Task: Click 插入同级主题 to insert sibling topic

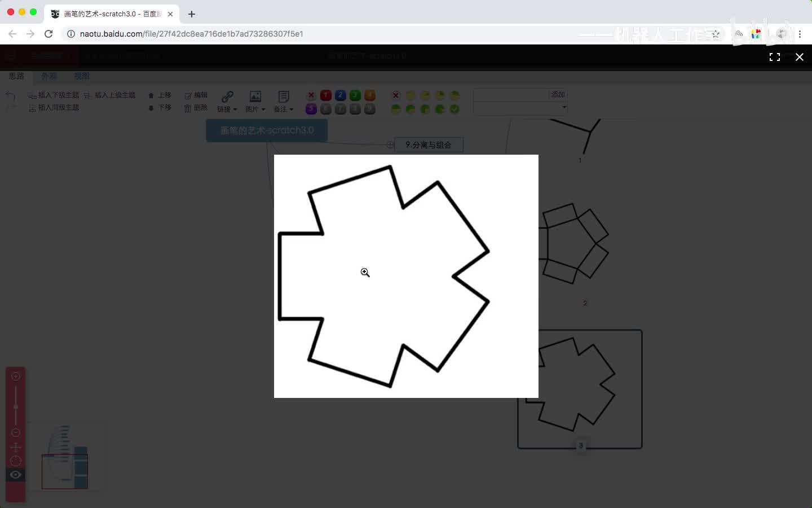Action: 54,107
